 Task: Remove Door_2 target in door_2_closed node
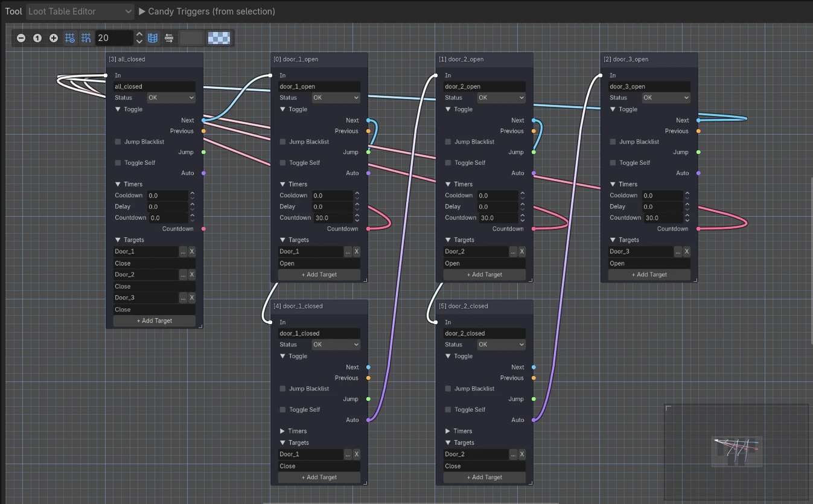(522, 454)
